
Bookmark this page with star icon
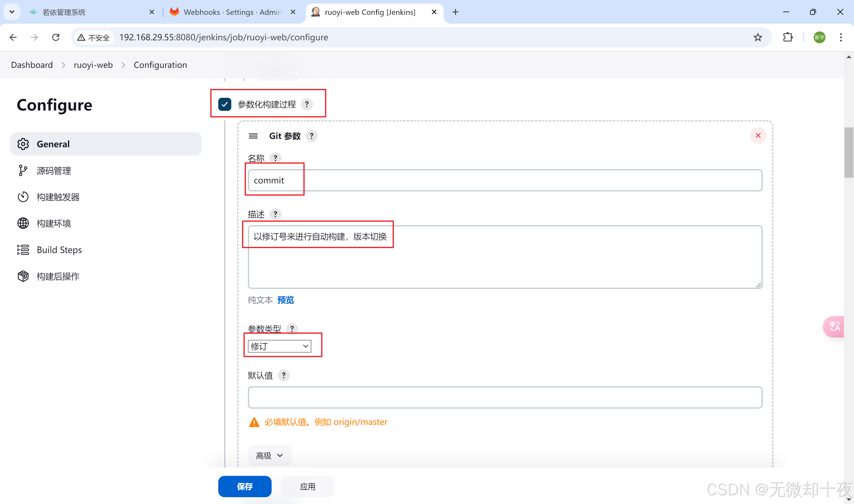(x=758, y=37)
